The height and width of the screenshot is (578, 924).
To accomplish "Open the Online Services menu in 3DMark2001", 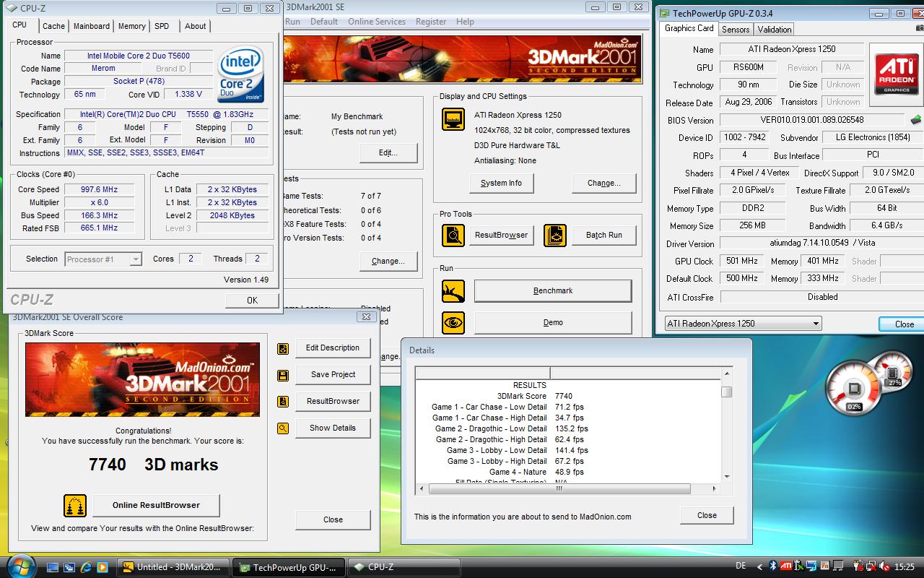I will pyautogui.click(x=377, y=22).
